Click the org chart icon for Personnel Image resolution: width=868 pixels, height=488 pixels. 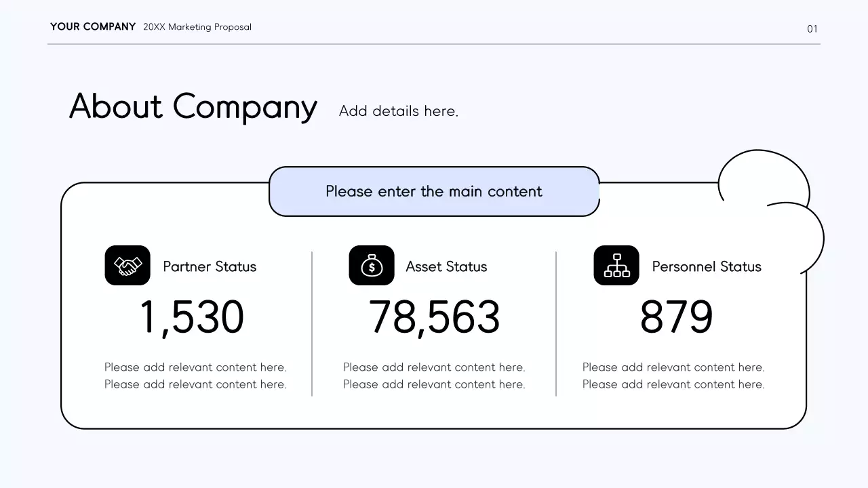point(616,266)
